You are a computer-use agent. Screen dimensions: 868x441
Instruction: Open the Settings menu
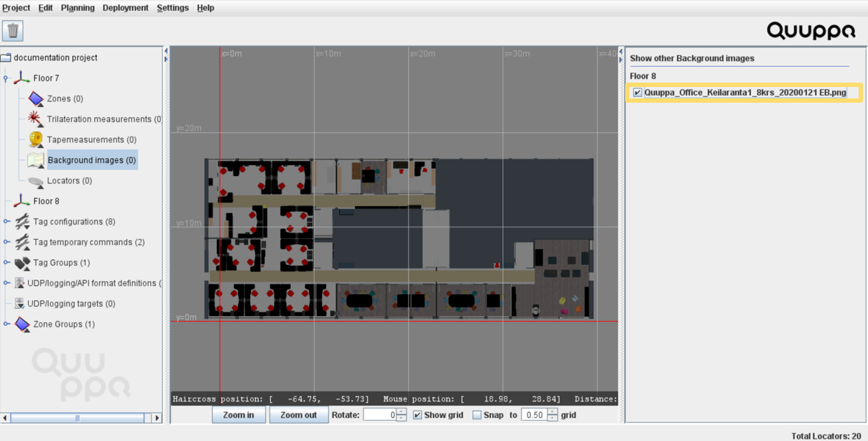click(x=172, y=8)
